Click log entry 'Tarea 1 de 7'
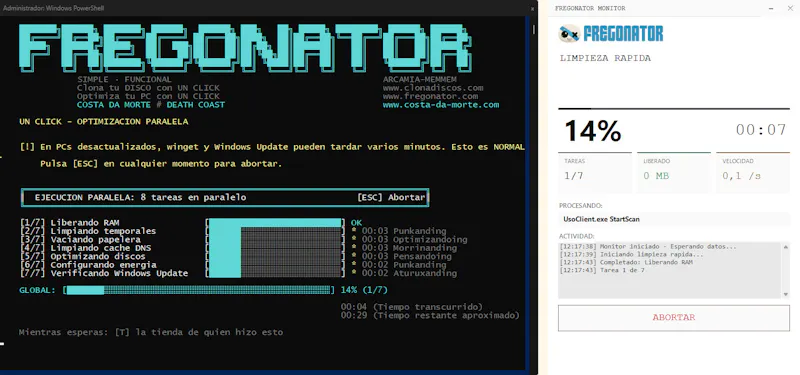Image resolution: width=800 pixels, height=375 pixels. pyautogui.click(x=603, y=270)
